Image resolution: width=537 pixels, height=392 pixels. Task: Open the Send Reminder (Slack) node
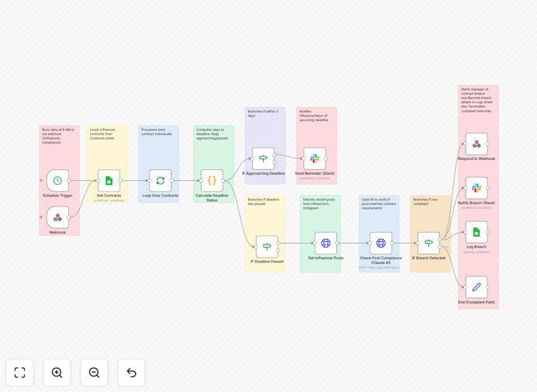pos(315,158)
